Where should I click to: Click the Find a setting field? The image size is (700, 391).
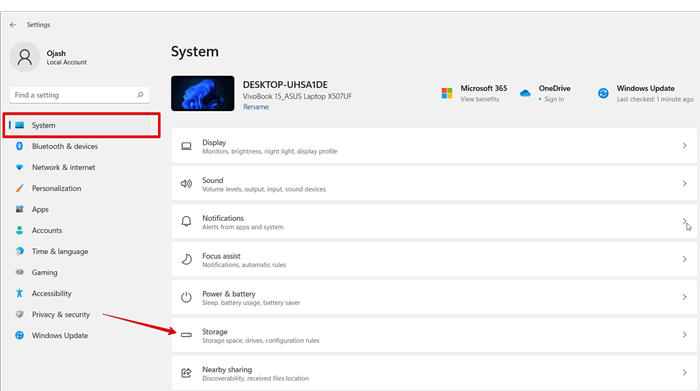79,95
